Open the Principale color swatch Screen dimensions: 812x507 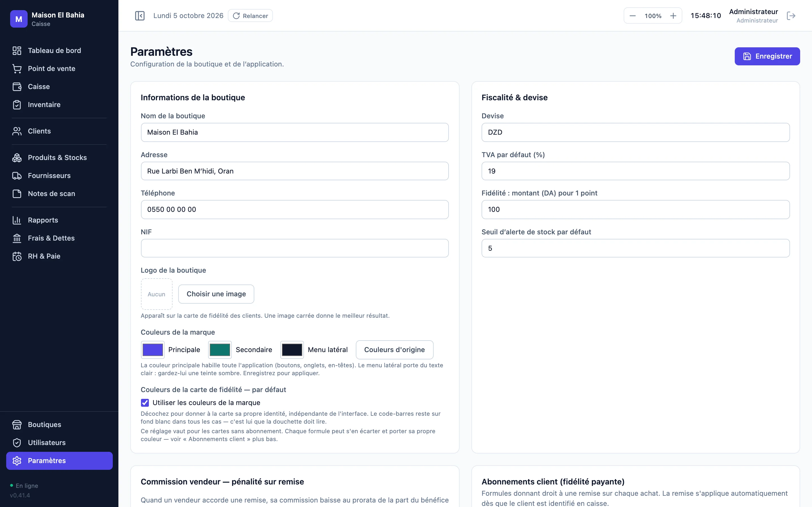[x=153, y=350]
